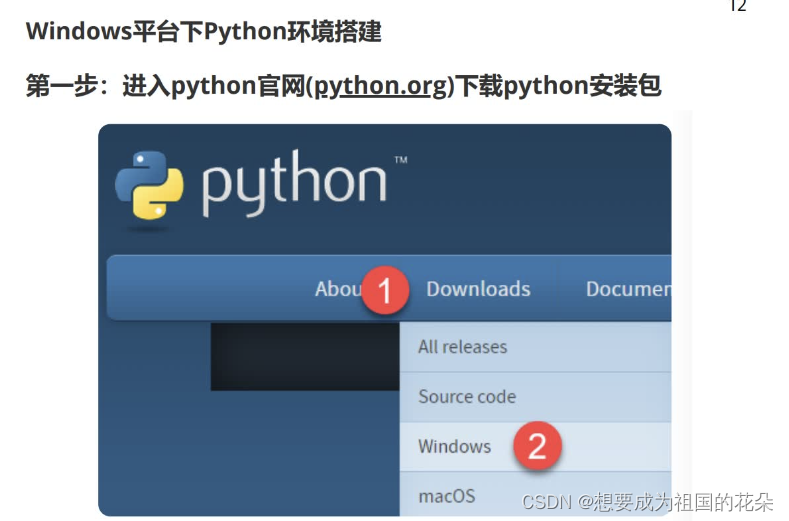
Task: Choose Source code in Downloads dropdown
Action: pos(535,397)
